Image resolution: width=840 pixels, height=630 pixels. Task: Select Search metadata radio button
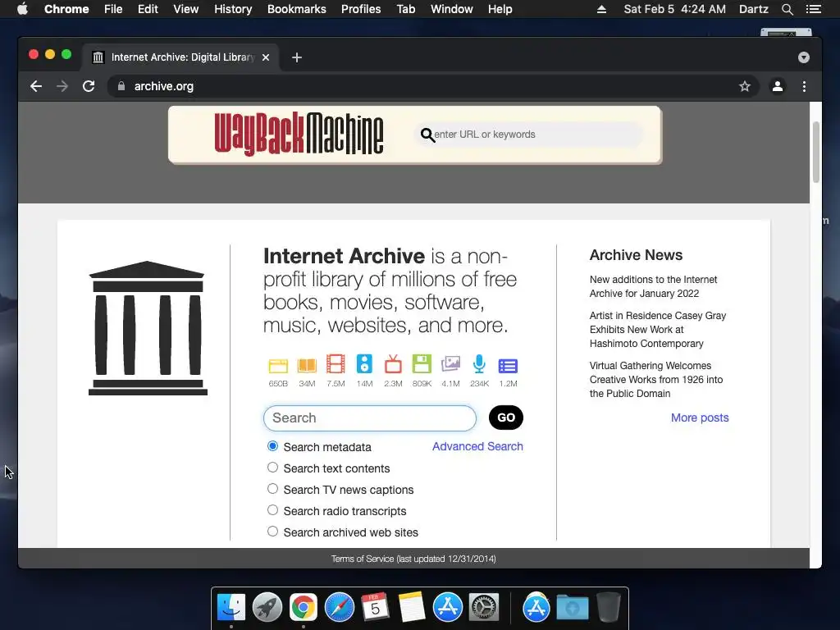[x=272, y=446]
